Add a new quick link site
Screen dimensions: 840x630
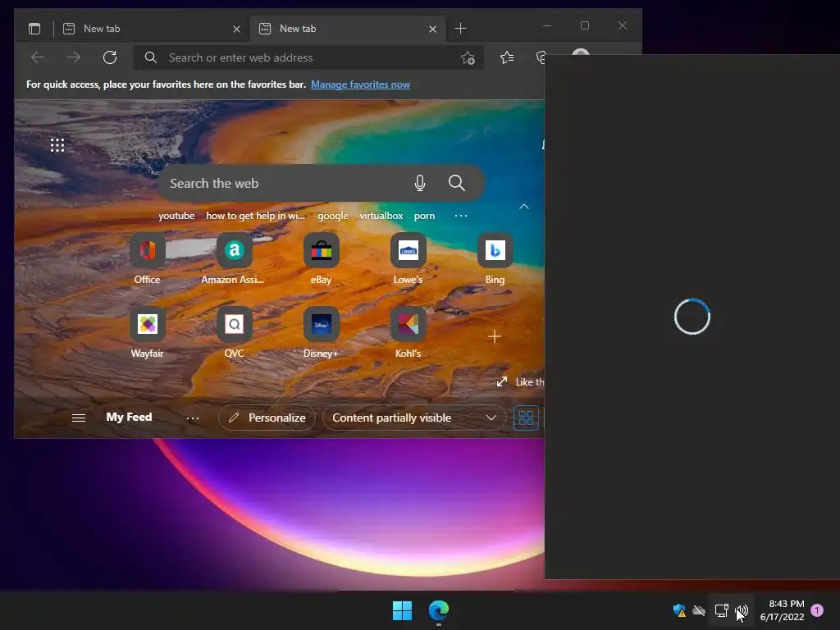(495, 336)
